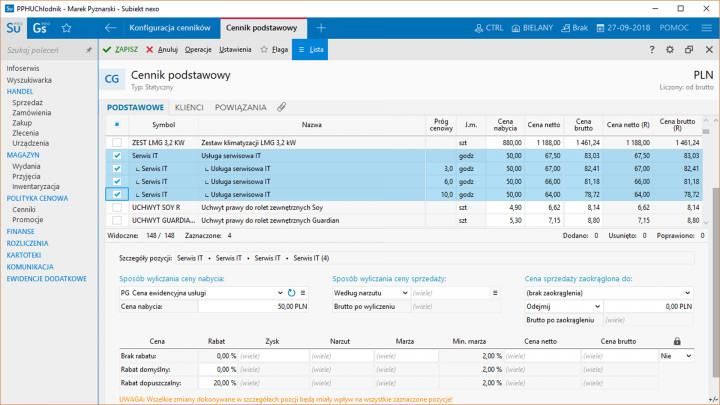Click the favorites star icon in header
Viewport: 720px width, 405px height.
pyautogui.click(x=67, y=28)
